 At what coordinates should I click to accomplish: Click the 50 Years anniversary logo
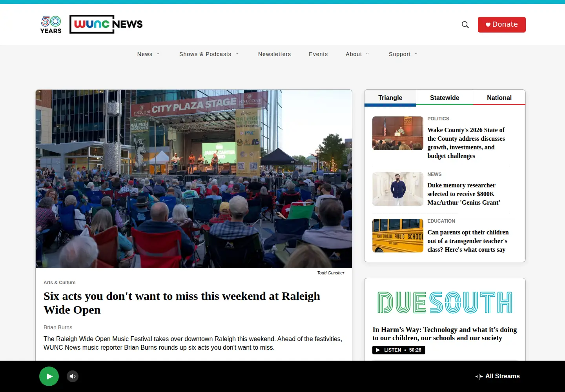[51, 24]
